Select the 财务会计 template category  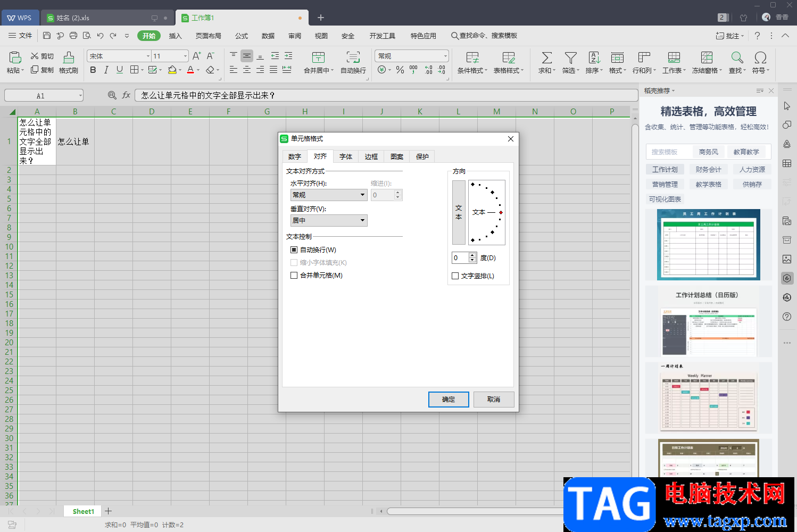pos(709,169)
